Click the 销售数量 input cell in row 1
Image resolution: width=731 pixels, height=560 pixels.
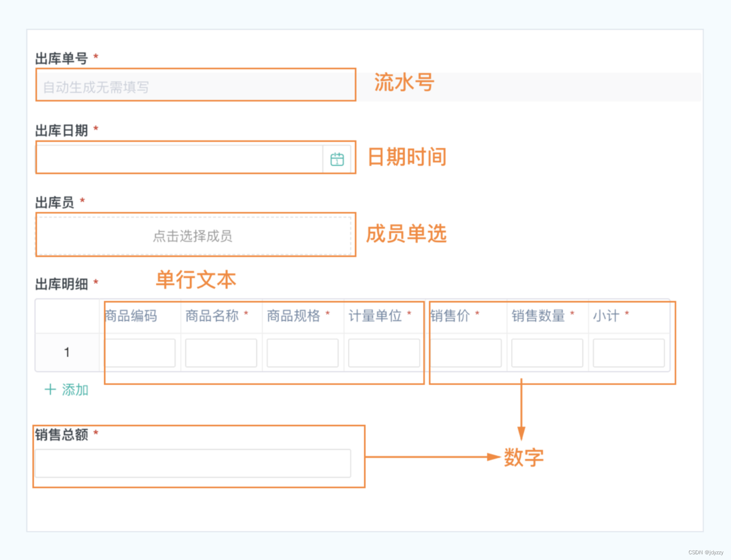pyautogui.click(x=547, y=353)
